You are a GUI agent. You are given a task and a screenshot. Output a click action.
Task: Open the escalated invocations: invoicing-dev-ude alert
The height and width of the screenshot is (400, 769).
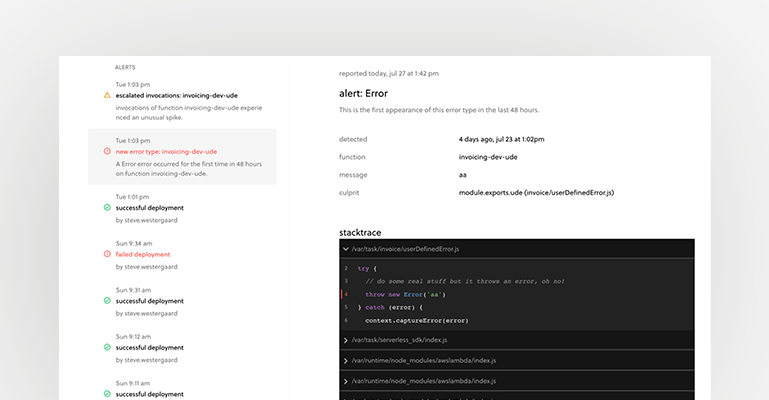coord(176,95)
